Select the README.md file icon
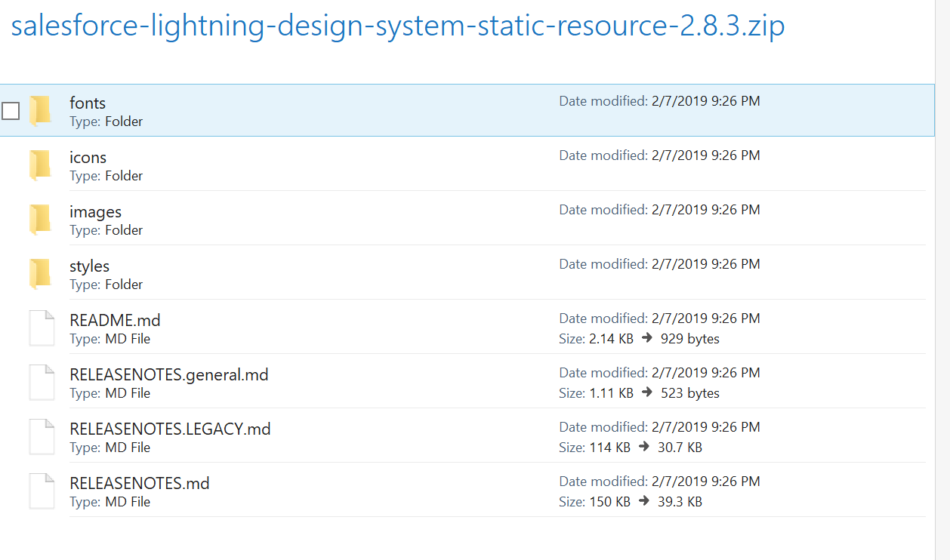The width and height of the screenshot is (950, 560). click(x=42, y=328)
